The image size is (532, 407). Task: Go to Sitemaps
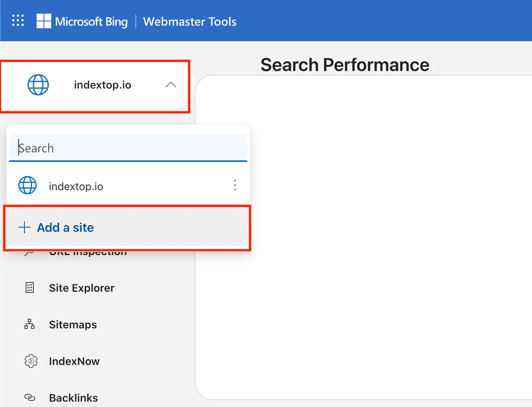tap(73, 325)
